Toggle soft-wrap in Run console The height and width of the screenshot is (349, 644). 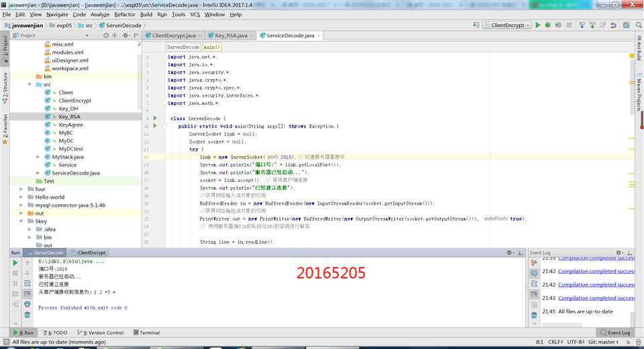click(27, 283)
